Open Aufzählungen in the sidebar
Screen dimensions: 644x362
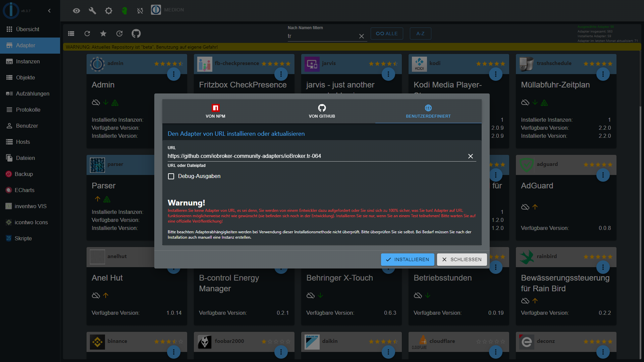30,94
